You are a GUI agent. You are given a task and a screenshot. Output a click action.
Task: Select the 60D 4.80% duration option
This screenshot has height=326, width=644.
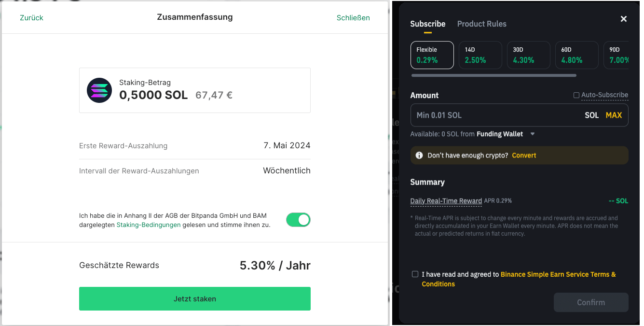click(576, 55)
